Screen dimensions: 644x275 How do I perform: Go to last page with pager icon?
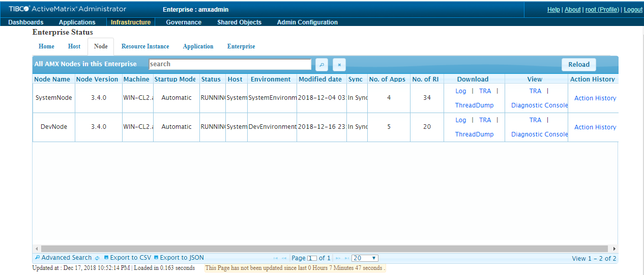[x=346, y=258]
